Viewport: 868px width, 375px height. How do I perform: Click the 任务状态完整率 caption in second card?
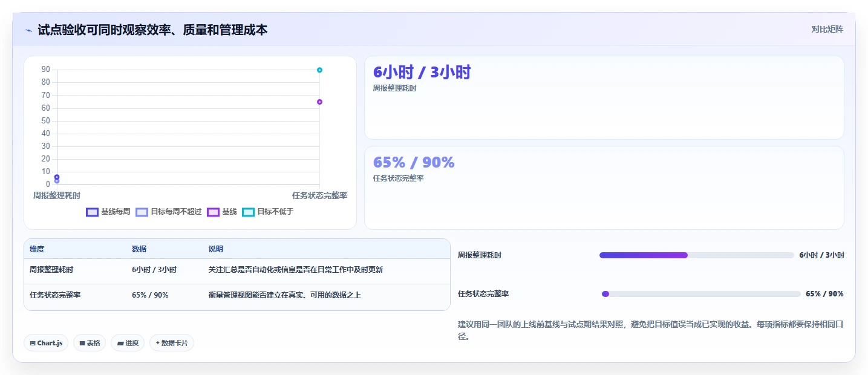(399, 178)
